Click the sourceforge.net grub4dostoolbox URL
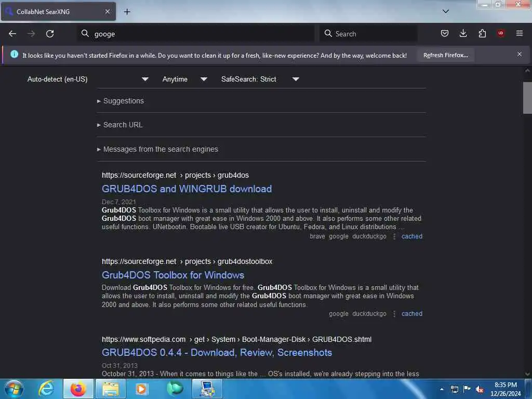The width and height of the screenshot is (532, 399). point(187,262)
